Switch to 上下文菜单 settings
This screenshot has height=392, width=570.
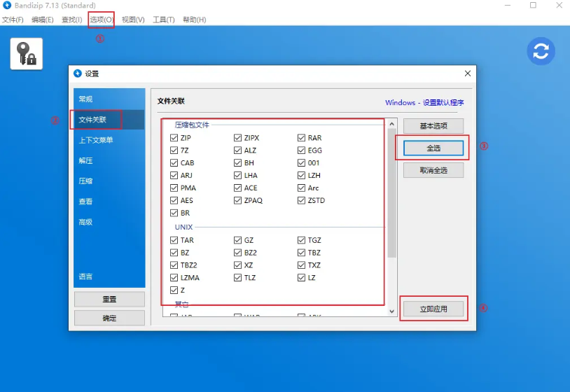109,140
